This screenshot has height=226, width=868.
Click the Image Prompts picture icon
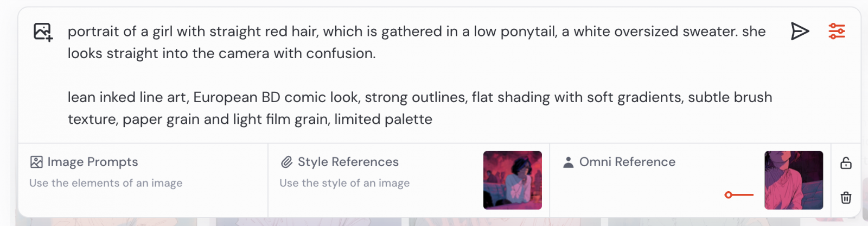36,162
